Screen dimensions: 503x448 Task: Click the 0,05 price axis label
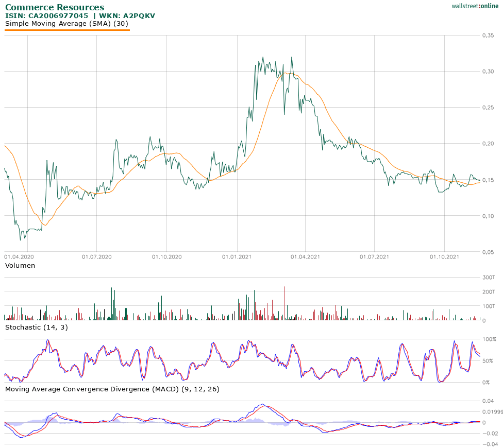pyautogui.click(x=488, y=252)
